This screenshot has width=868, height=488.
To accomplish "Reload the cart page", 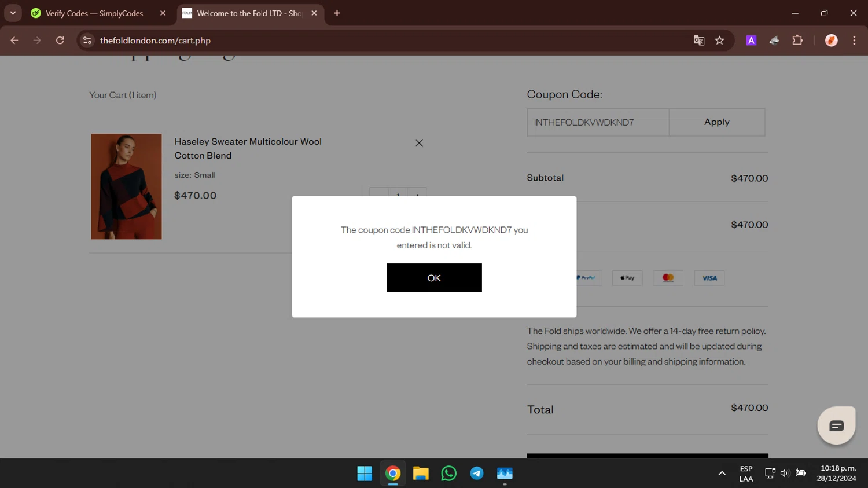I will point(60,41).
